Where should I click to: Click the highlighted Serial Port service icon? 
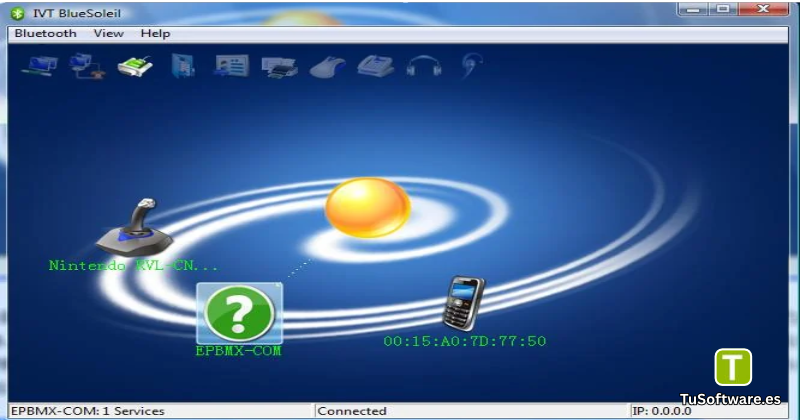click(x=135, y=66)
